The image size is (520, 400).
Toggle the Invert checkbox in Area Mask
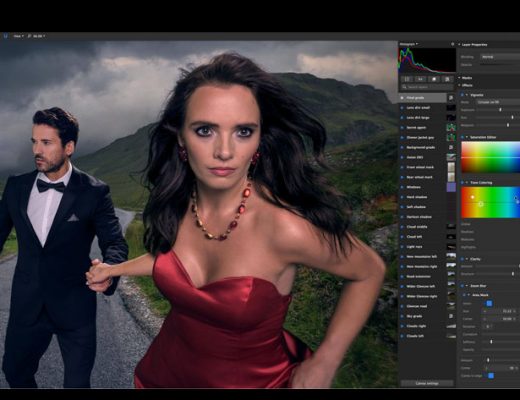(489, 303)
